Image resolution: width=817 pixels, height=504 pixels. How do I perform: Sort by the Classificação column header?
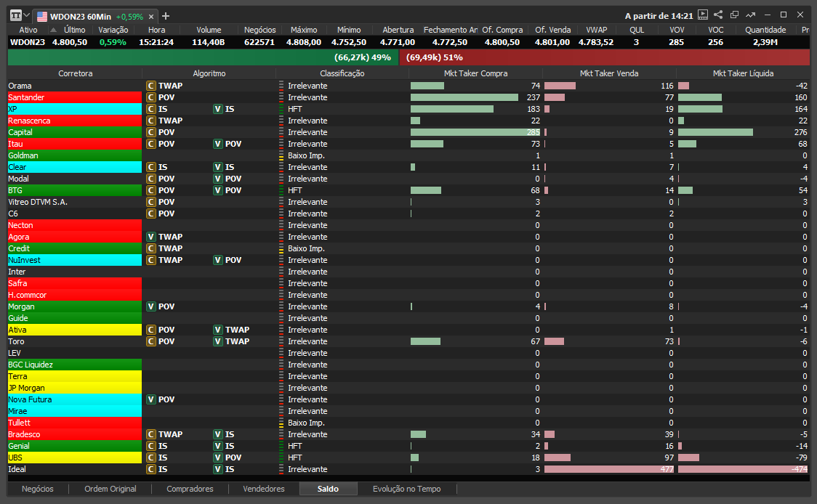342,73
